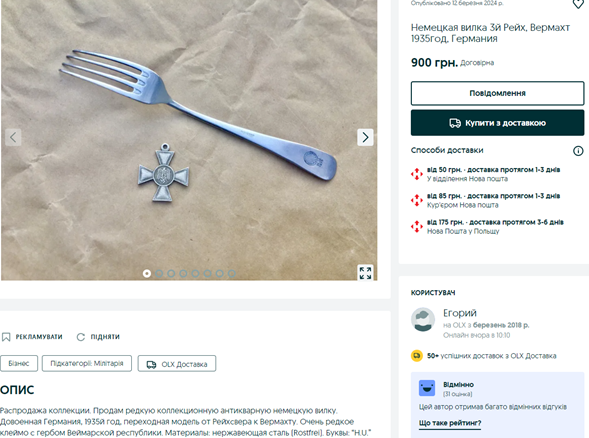Add listing to favorites heart icon
The height and width of the screenshot is (438, 589).
click(x=578, y=4)
